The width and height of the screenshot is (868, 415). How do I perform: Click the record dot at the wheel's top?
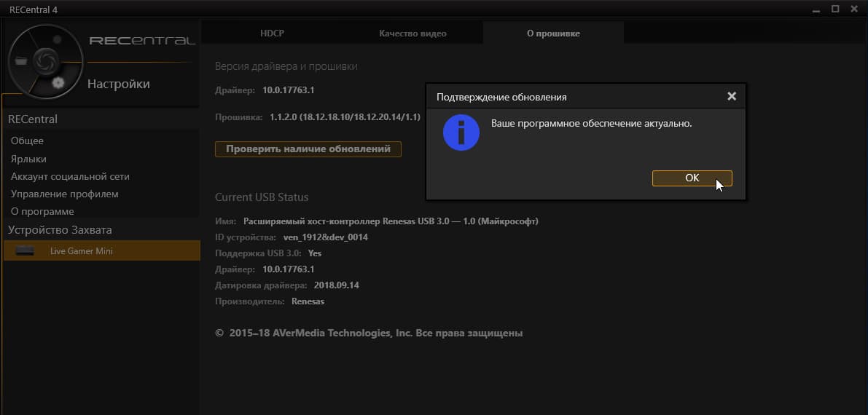point(56,39)
